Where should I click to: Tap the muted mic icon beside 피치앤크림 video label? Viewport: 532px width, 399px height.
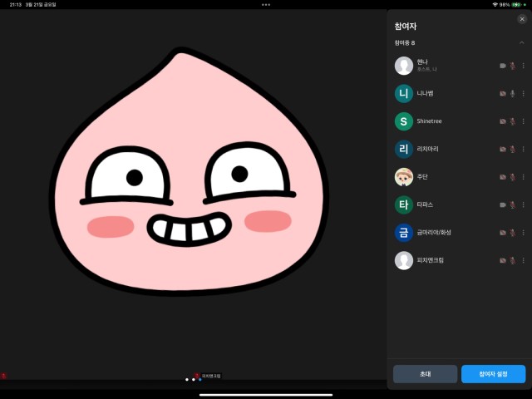[197, 376]
